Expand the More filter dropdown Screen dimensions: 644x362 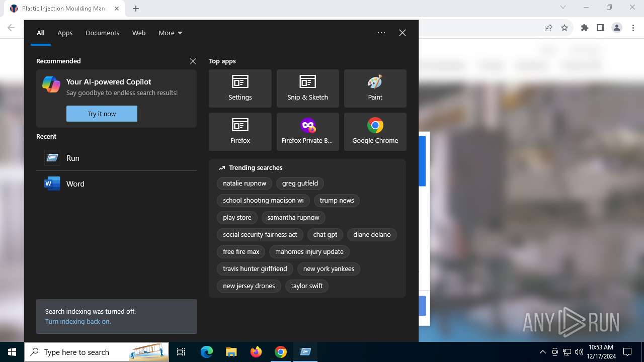(171, 33)
